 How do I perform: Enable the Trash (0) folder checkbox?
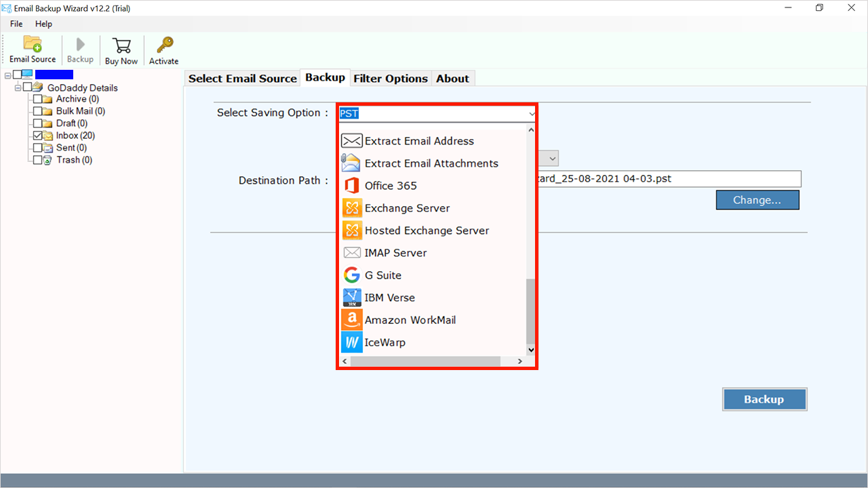coord(38,160)
